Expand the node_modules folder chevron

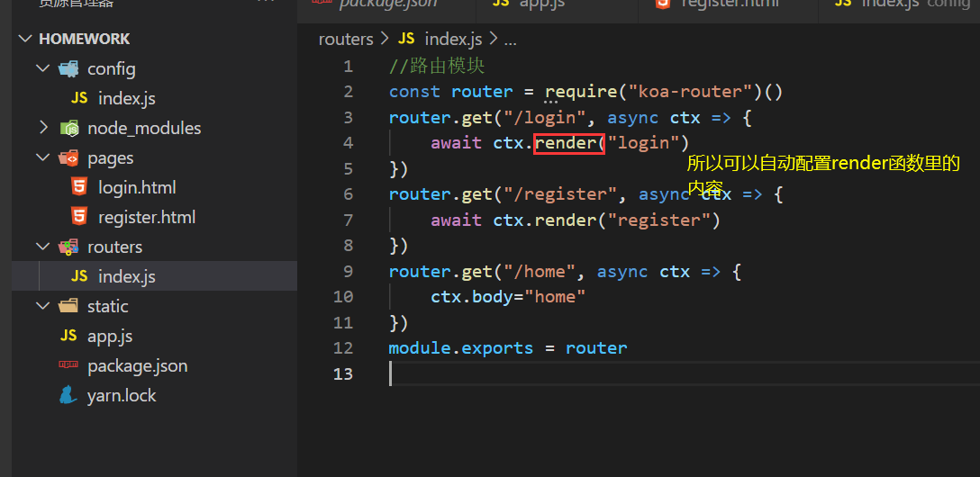pyautogui.click(x=42, y=128)
